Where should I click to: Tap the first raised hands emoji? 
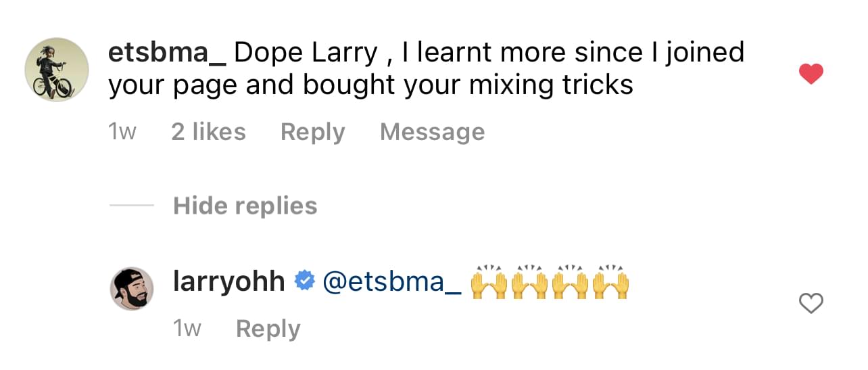[489, 283]
